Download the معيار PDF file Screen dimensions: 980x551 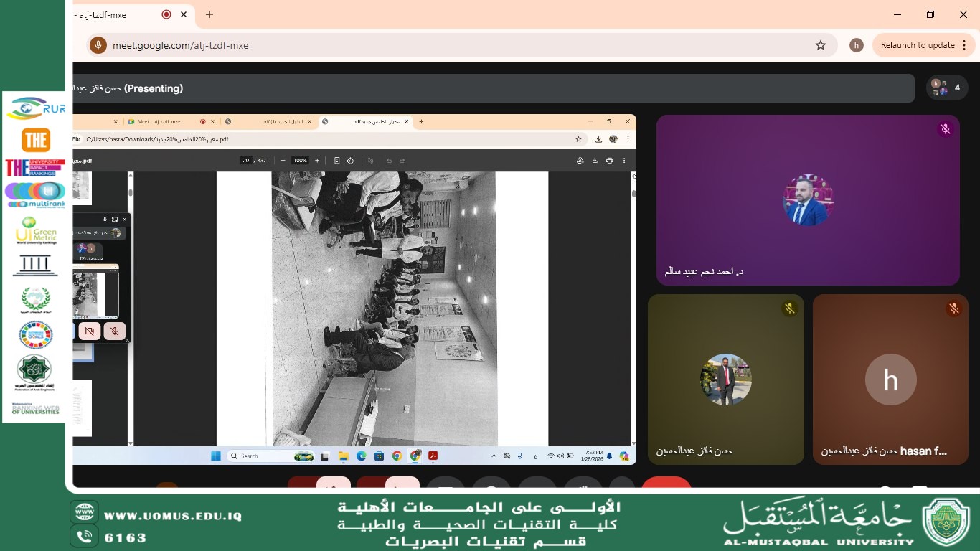595,161
